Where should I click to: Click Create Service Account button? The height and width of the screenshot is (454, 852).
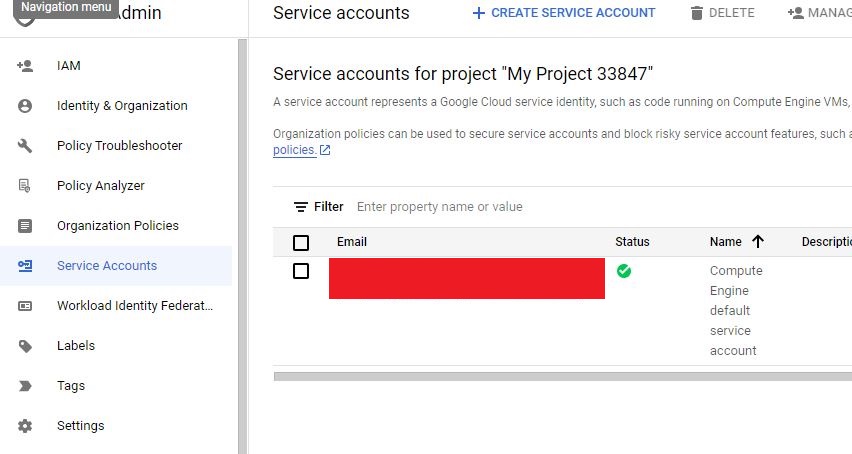[564, 13]
